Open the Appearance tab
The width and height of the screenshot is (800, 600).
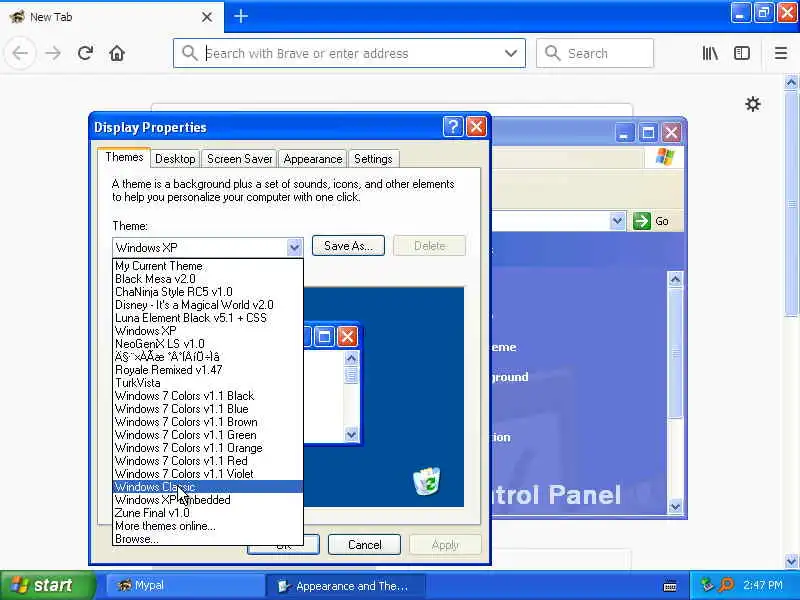[313, 159]
